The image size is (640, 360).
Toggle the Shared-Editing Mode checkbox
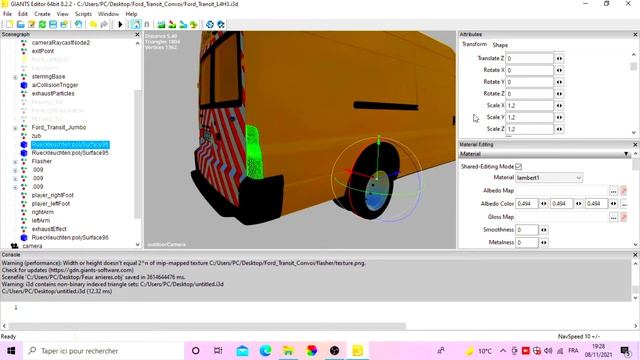(x=518, y=167)
